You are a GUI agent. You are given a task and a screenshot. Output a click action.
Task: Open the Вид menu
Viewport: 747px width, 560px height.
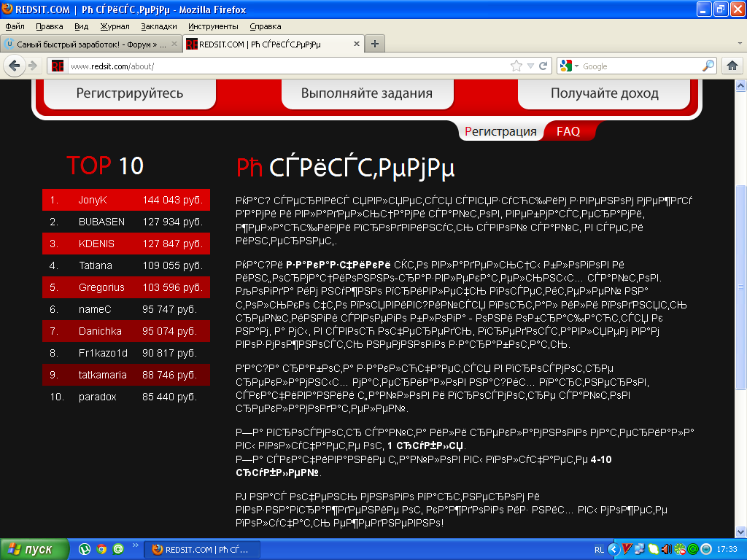82,26
